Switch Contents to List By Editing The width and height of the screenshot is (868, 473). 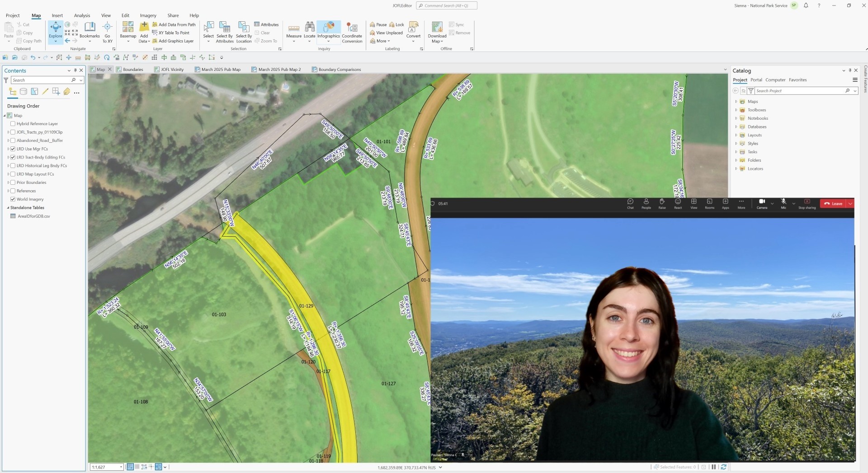click(45, 92)
